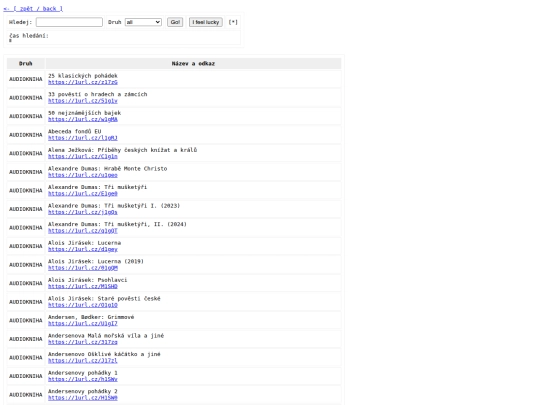Open the link for 50 nejznámějších bajek

click(x=83, y=119)
